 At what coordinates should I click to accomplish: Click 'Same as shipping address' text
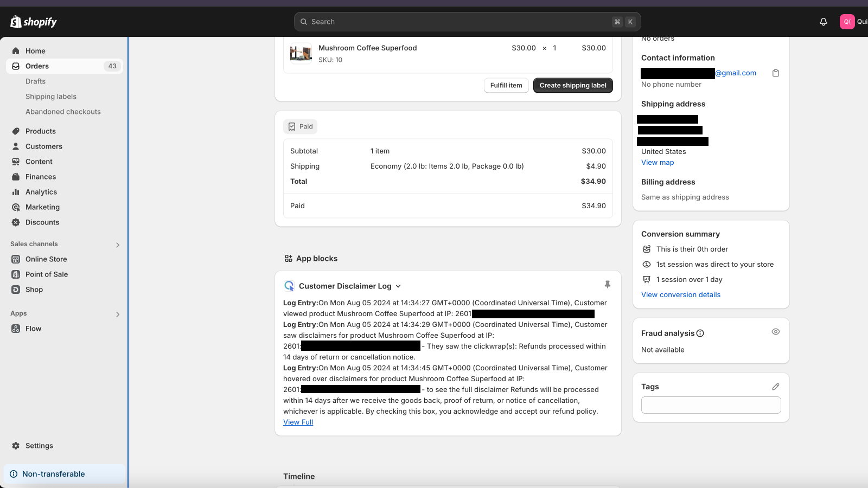pos(685,197)
